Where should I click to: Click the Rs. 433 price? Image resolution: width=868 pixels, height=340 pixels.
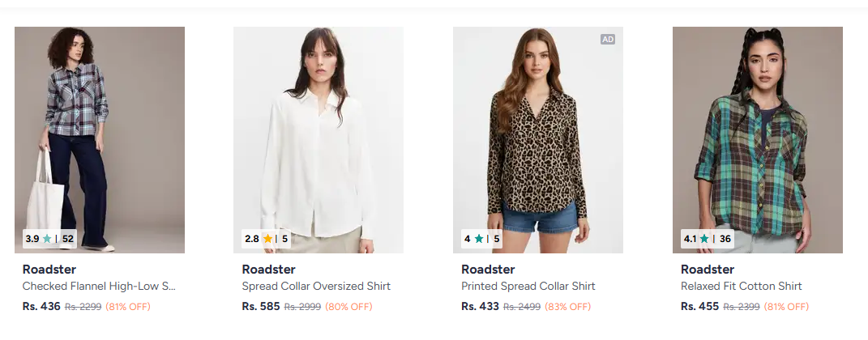(x=480, y=307)
